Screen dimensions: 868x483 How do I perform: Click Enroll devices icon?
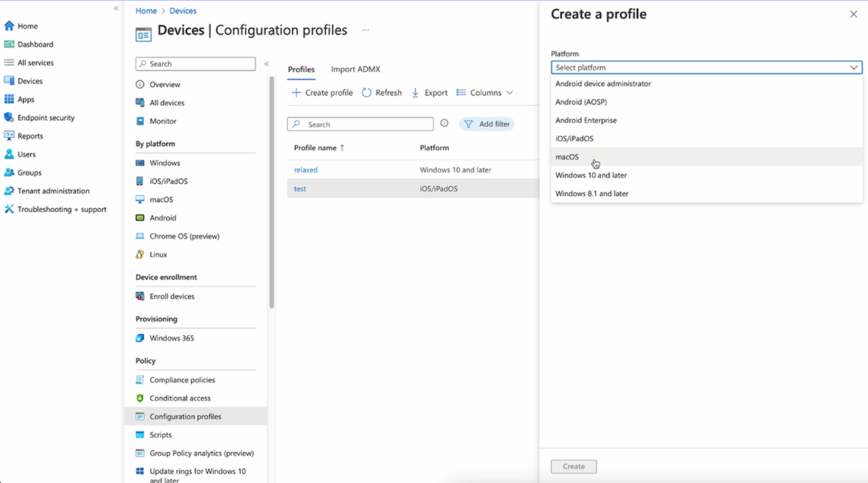140,296
